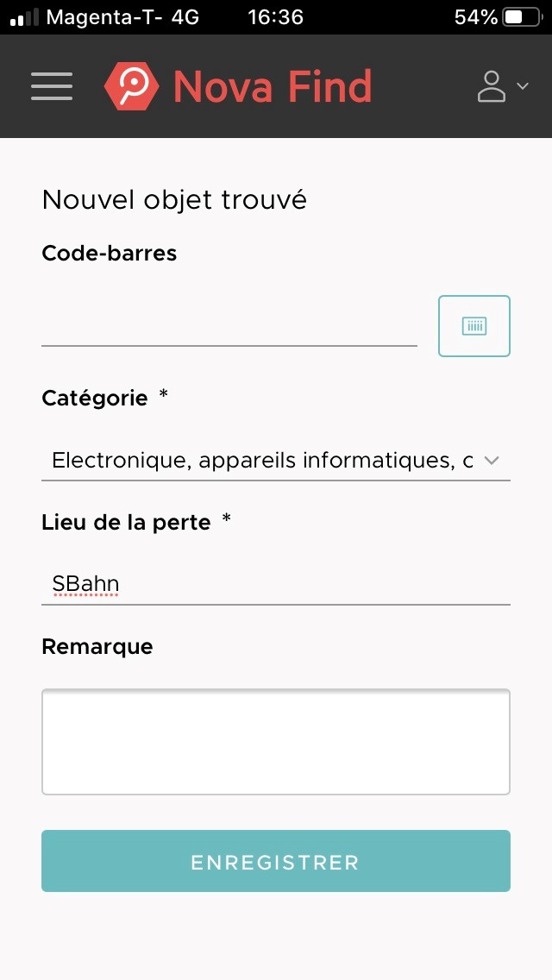Click the Nova Find logo

237,86
